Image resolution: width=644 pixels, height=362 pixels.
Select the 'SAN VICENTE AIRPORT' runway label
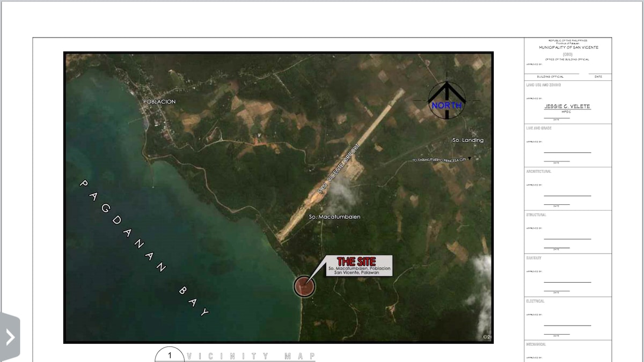click(338, 168)
